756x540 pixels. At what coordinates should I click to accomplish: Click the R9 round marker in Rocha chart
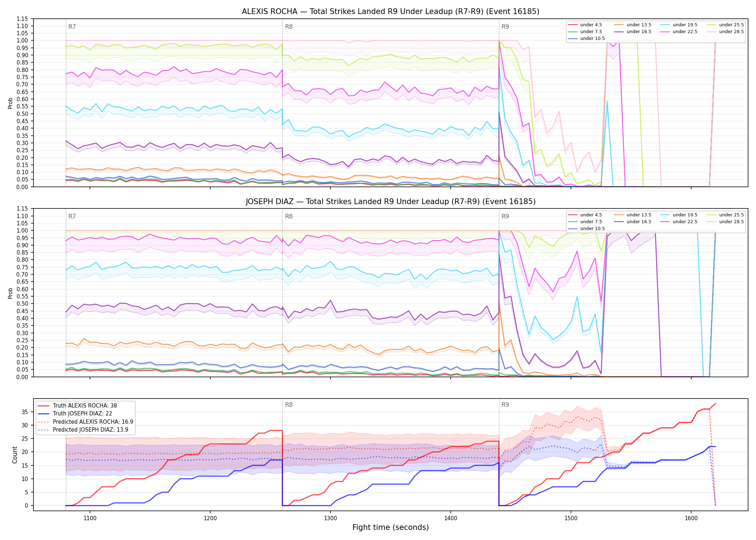click(x=505, y=27)
